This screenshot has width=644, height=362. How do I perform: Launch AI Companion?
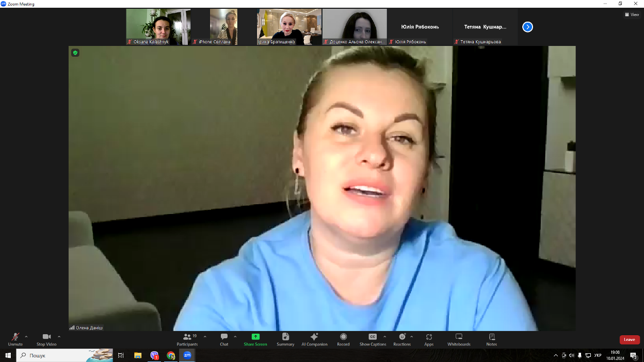point(314,339)
